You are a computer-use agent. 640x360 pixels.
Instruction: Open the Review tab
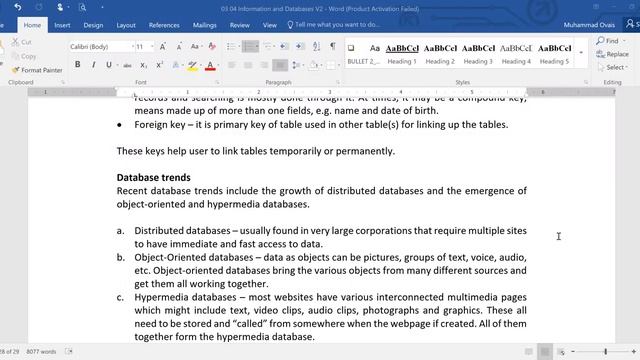pyautogui.click(x=240, y=25)
